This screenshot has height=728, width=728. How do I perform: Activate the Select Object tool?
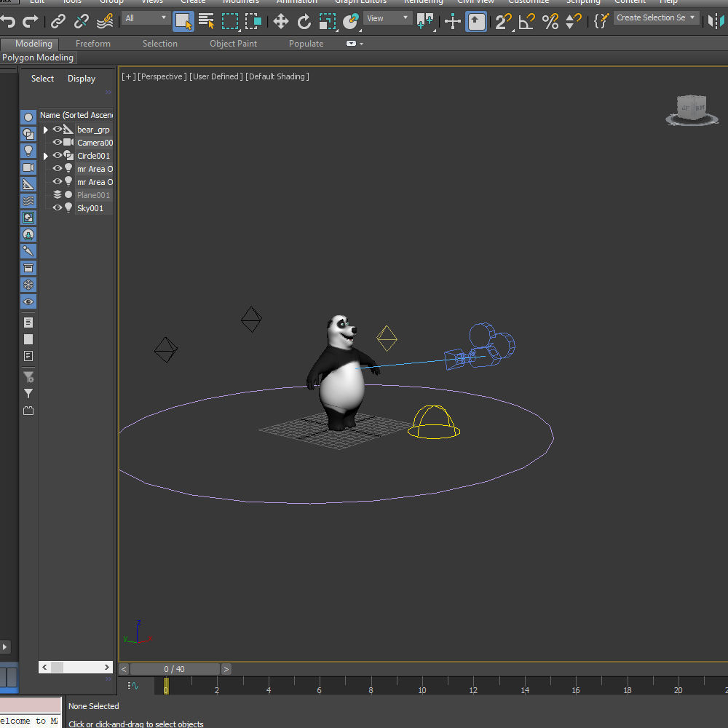pyautogui.click(x=183, y=21)
